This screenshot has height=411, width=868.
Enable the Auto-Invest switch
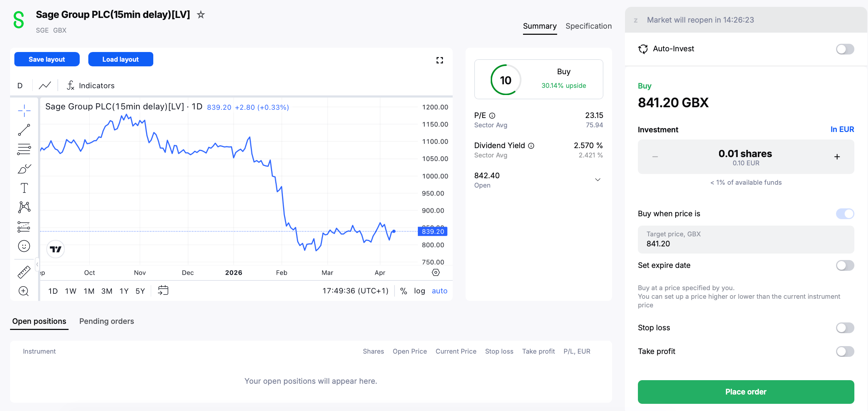[x=845, y=49]
